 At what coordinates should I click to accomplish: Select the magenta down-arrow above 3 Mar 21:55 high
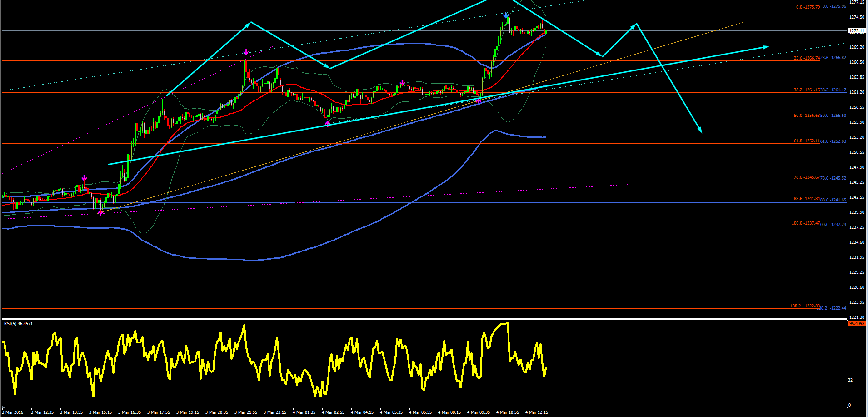coord(246,52)
